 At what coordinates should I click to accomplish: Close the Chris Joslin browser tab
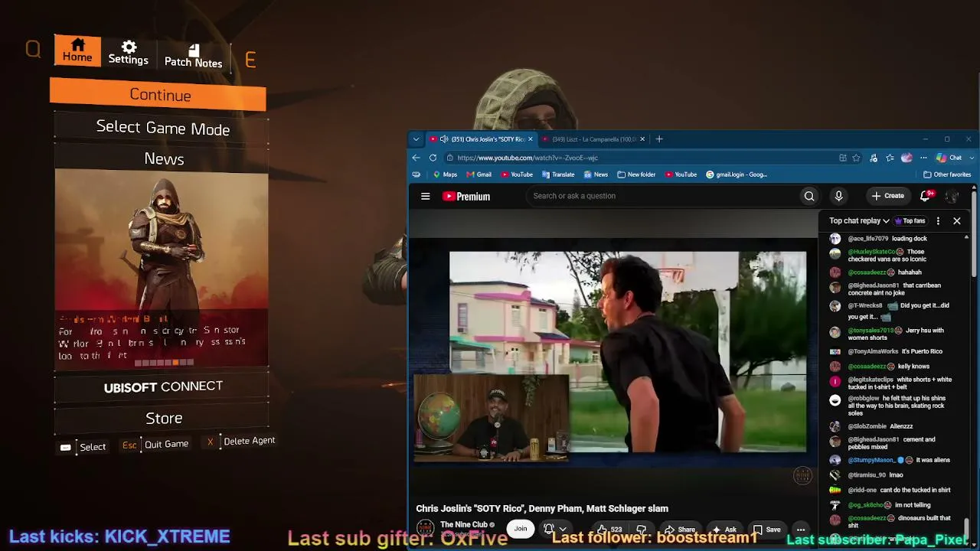[531, 139]
